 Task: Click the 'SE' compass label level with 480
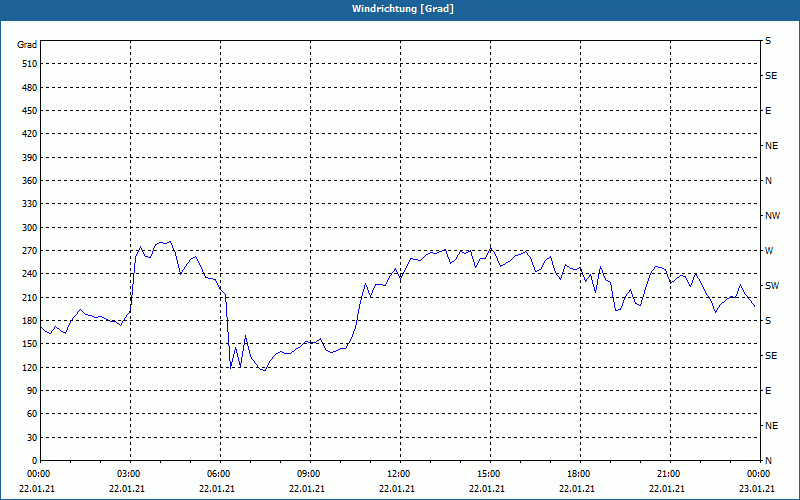(x=771, y=76)
